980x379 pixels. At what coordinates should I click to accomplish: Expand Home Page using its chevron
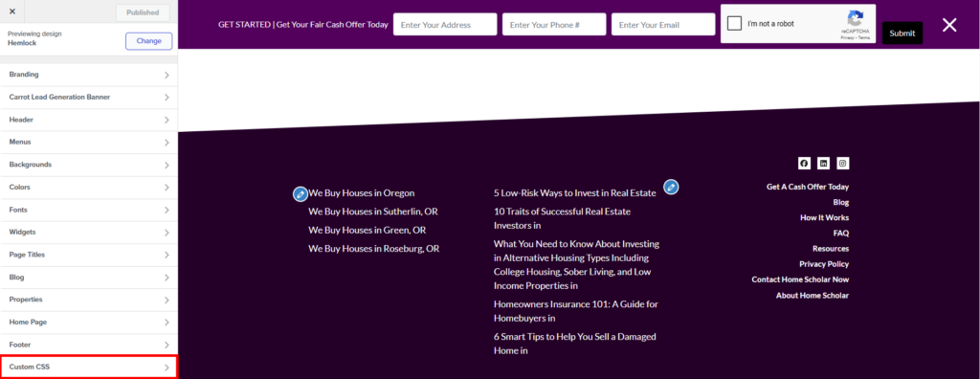[167, 323]
